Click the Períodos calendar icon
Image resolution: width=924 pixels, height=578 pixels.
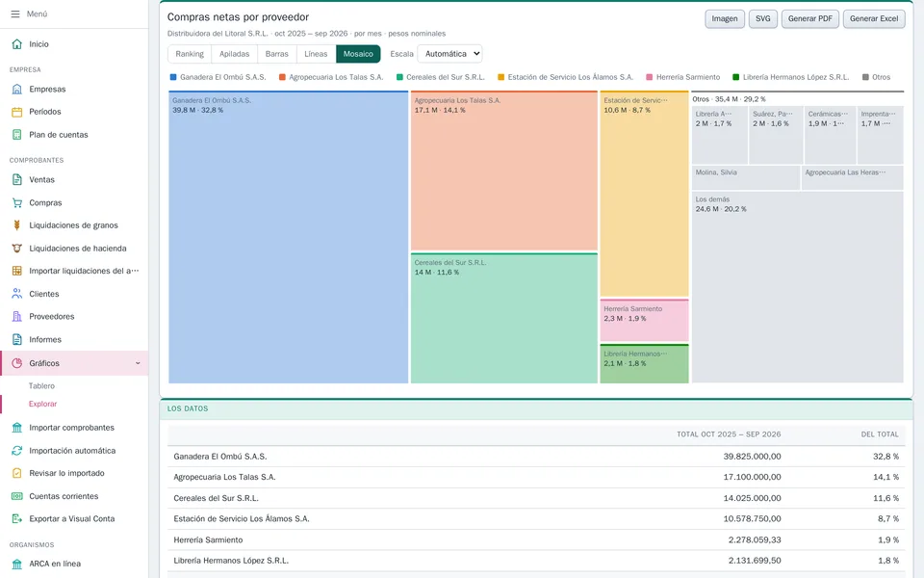(x=17, y=112)
